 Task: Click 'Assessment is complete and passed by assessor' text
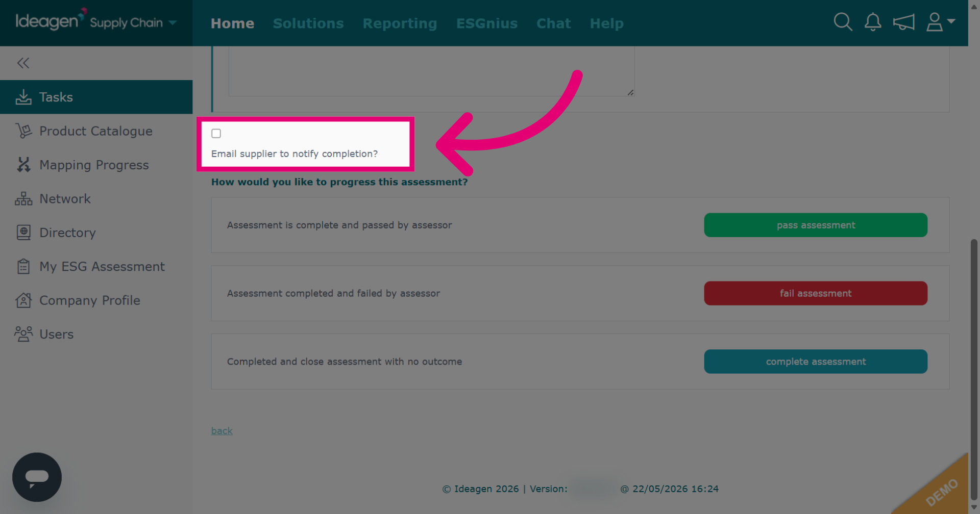coord(339,225)
